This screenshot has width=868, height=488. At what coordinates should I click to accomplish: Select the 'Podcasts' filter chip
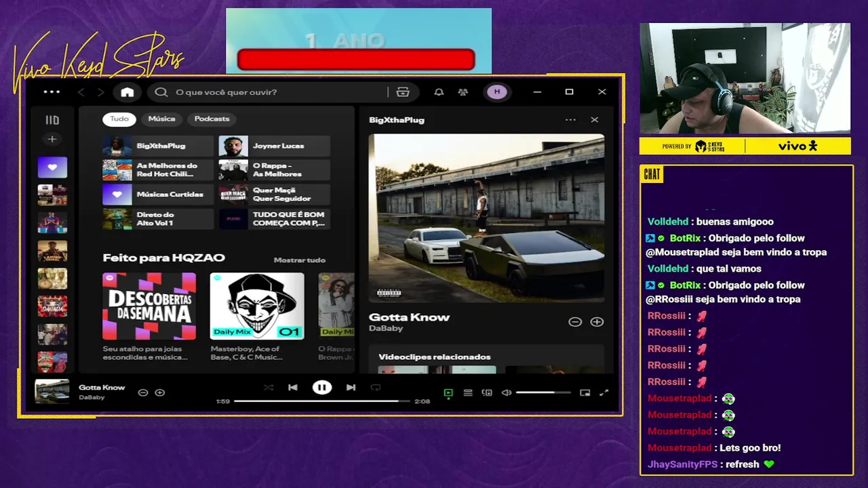(x=212, y=119)
